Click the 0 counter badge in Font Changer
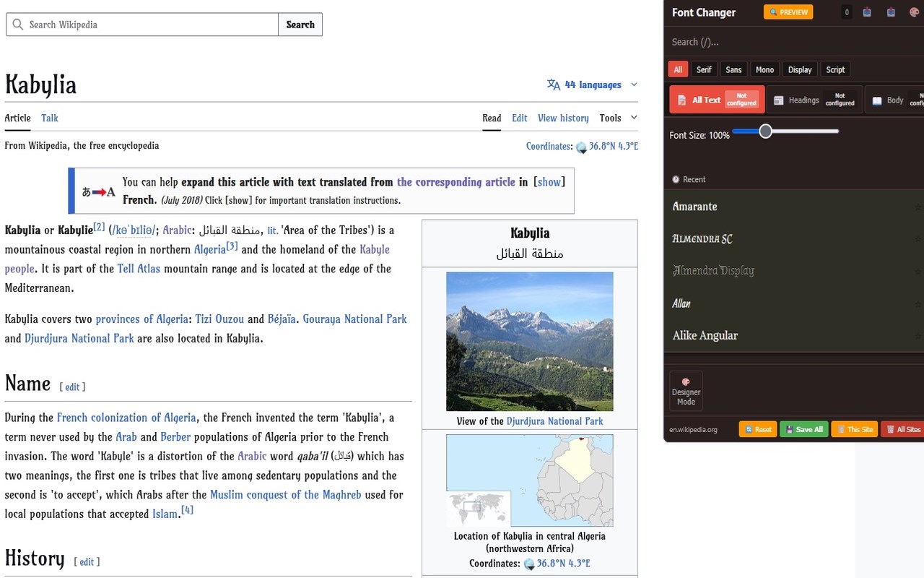Viewport: 924px width, 578px height. tap(847, 12)
